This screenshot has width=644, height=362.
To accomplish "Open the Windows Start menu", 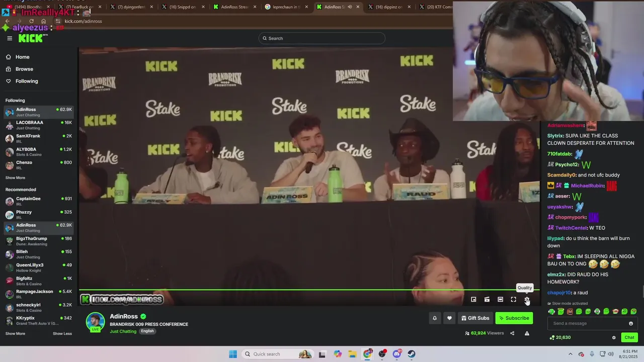I will [233, 354].
